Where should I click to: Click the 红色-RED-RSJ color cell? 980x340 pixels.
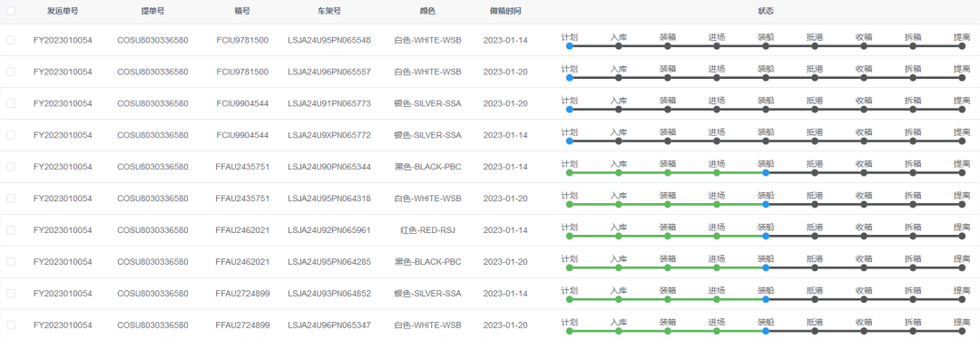coord(428,230)
